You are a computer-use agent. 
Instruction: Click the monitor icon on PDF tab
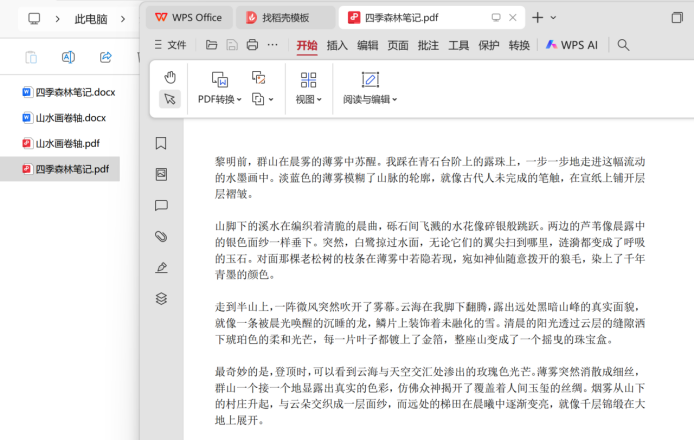[x=496, y=18]
